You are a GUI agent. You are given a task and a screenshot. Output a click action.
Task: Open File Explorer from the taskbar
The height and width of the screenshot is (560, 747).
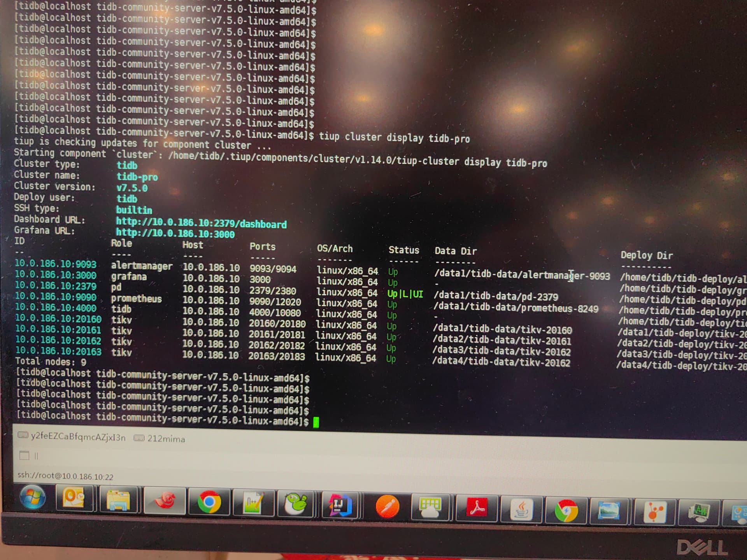[x=118, y=499]
